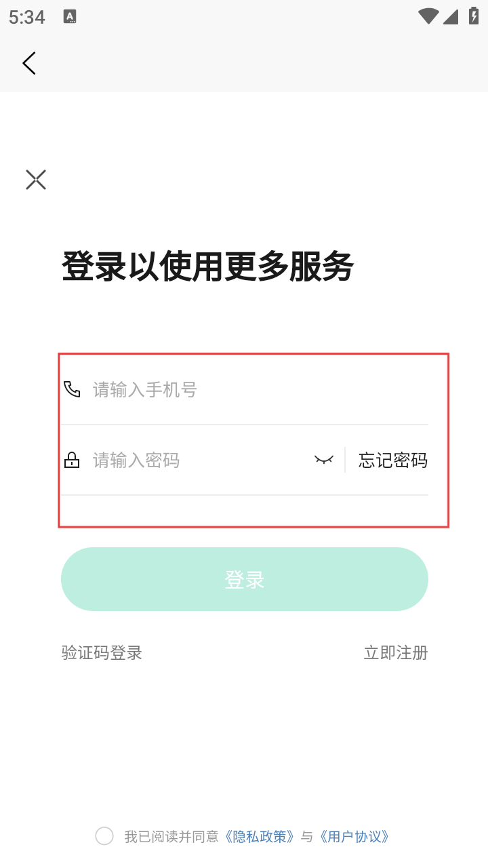
Task: Open the 忘记密码 forgot password link
Action: coord(393,460)
